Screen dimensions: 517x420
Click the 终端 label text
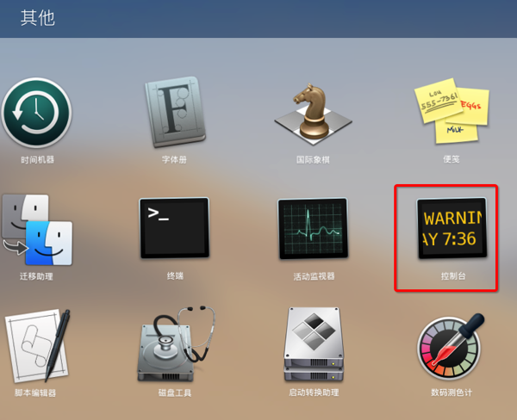(x=175, y=275)
